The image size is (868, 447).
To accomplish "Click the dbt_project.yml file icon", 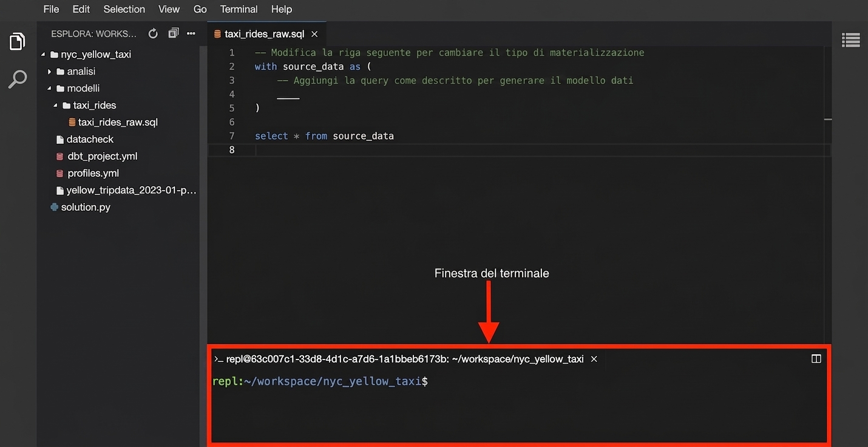I will pyautogui.click(x=59, y=156).
